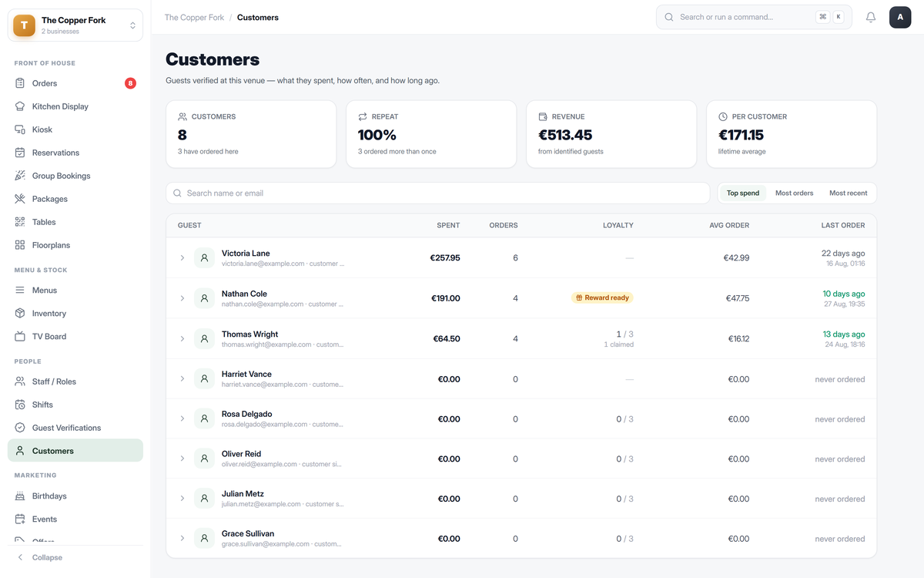This screenshot has height=578, width=924.
Task: Click the Kitchen Display chef hat icon
Action: pos(20,106)
